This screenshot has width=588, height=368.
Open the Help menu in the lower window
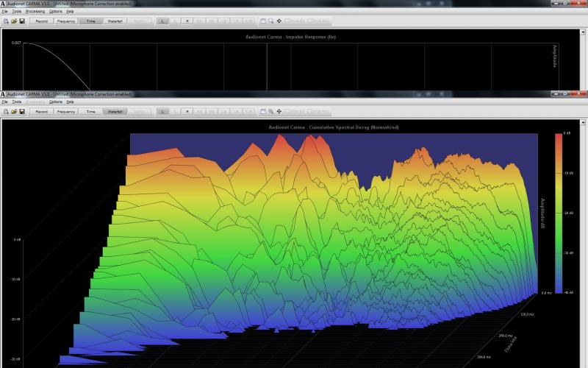(x=71, y=102)
